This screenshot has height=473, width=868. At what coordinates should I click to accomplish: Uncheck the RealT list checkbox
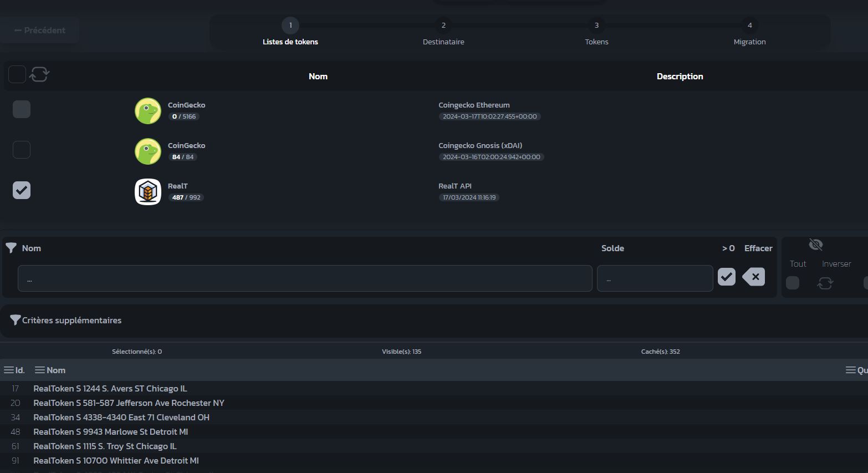22,190
